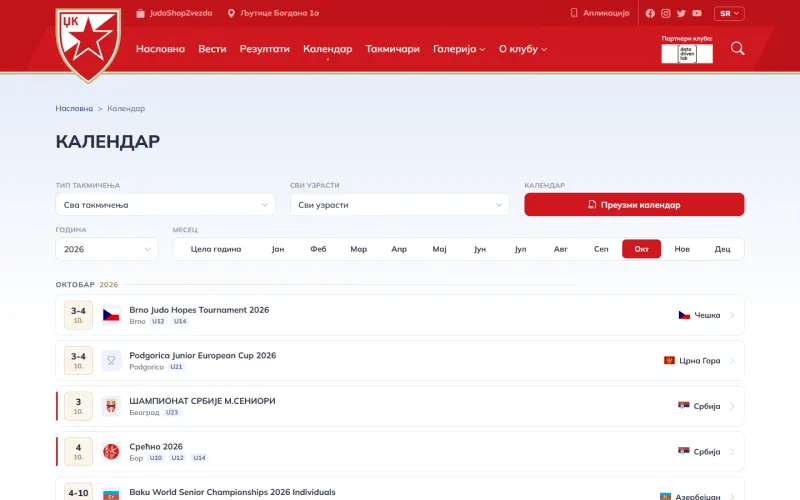This screenshot has height=500, width=800.
Task: Expand the О клубу navigation dropdown
Action: [x=523, y=49]
